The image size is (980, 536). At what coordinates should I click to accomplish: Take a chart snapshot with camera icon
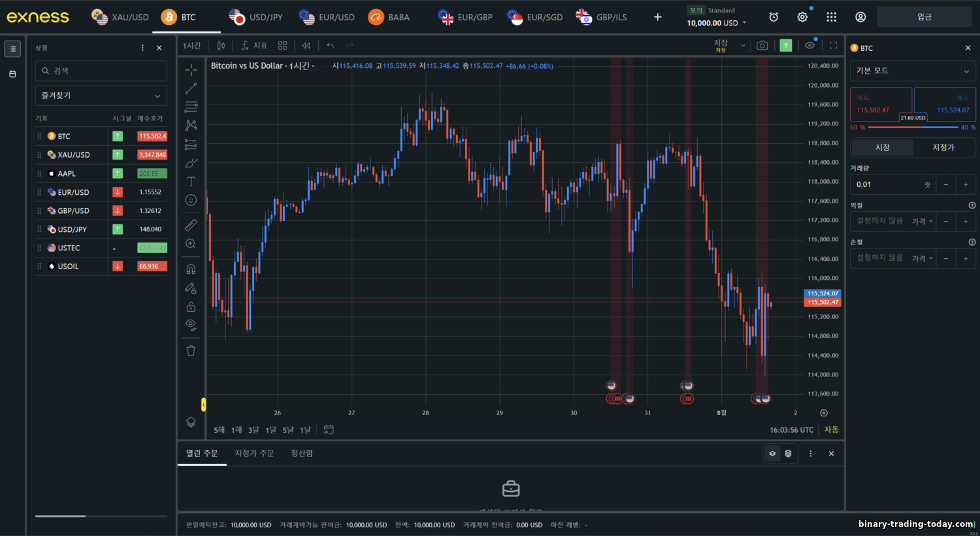tap(762, 46)
